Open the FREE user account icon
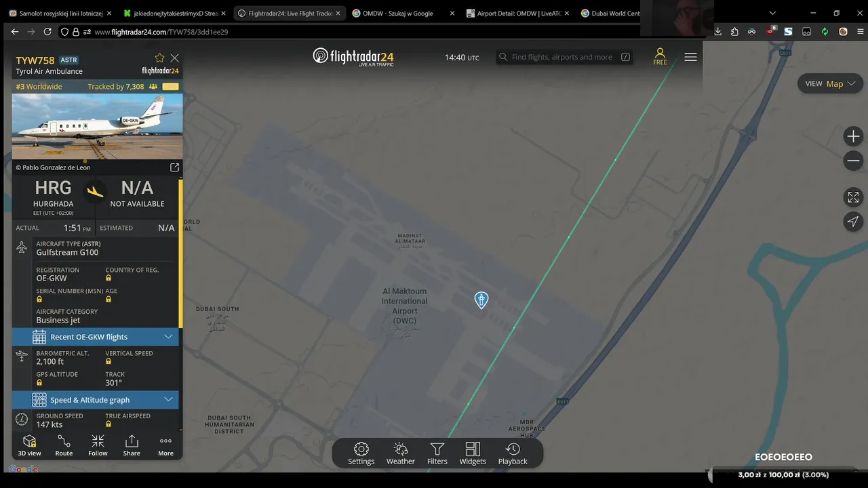 (x=660, y=57)
